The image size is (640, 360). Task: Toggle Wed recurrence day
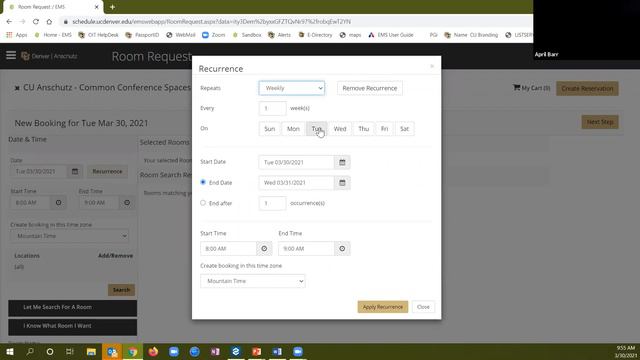340,129
